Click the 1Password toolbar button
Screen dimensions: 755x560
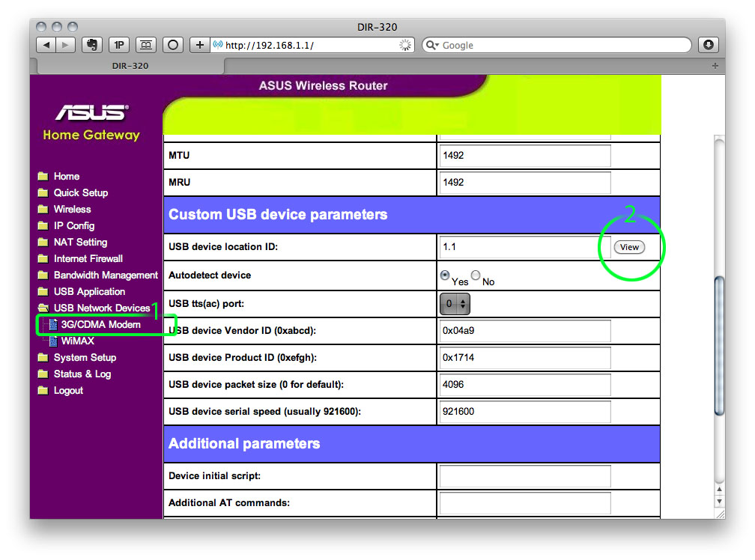tap(118, 45)
